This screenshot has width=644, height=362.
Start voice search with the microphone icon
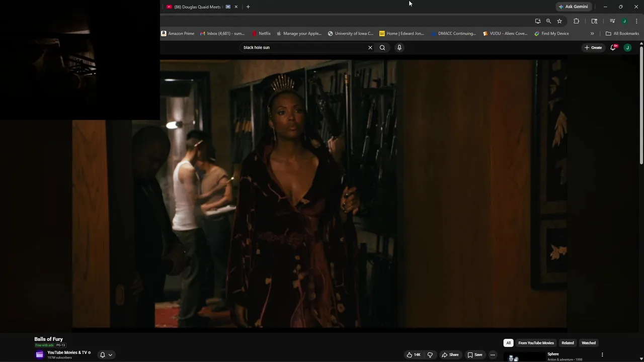click(399, 48)
